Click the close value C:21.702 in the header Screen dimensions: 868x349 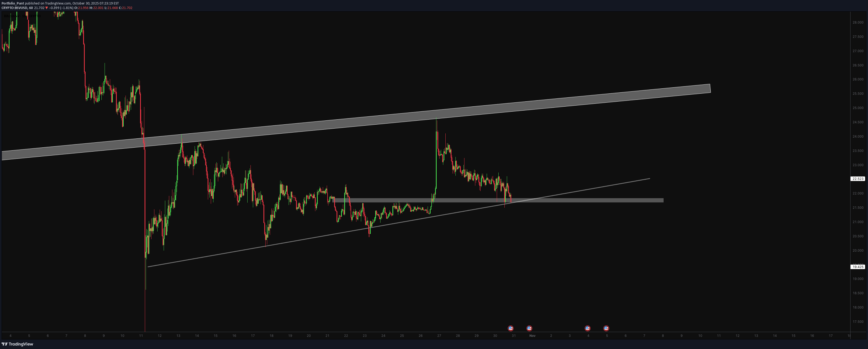[x=125, y=8]
